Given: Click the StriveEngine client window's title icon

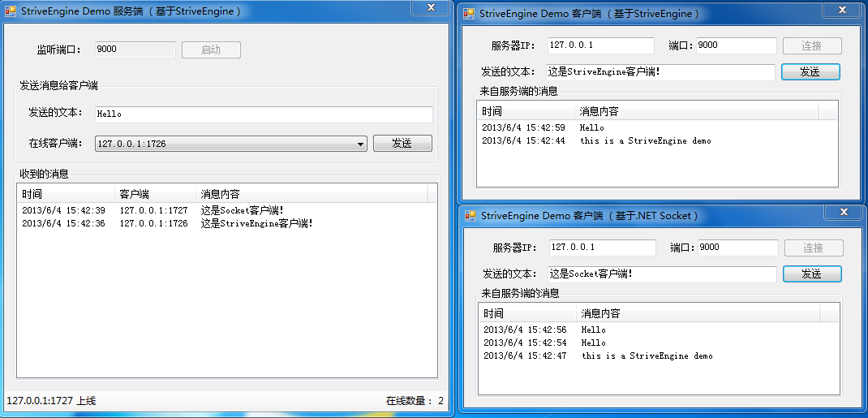Looking at the screenshot, I should pos(469,13).
